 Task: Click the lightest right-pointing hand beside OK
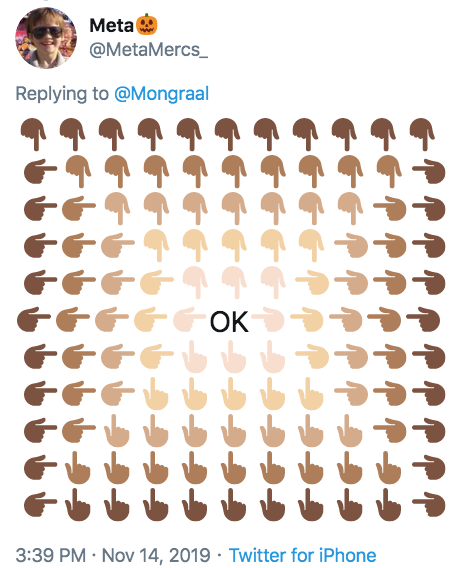[x=268, y=319]
